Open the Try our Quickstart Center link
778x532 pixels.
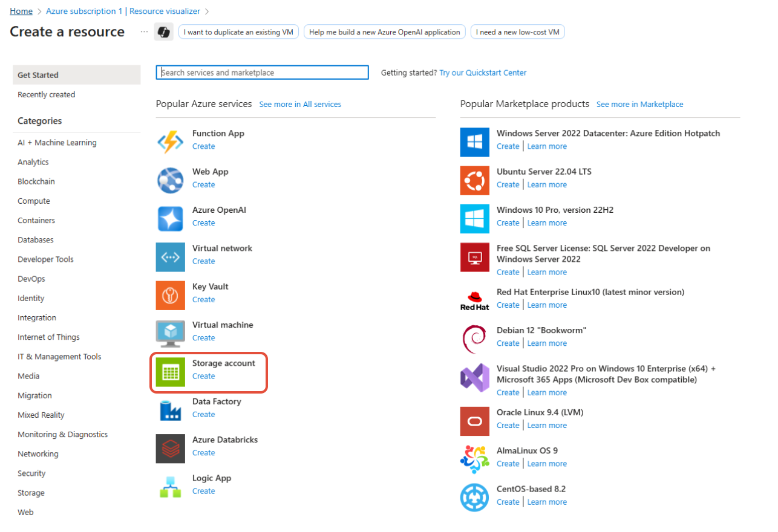483,73
